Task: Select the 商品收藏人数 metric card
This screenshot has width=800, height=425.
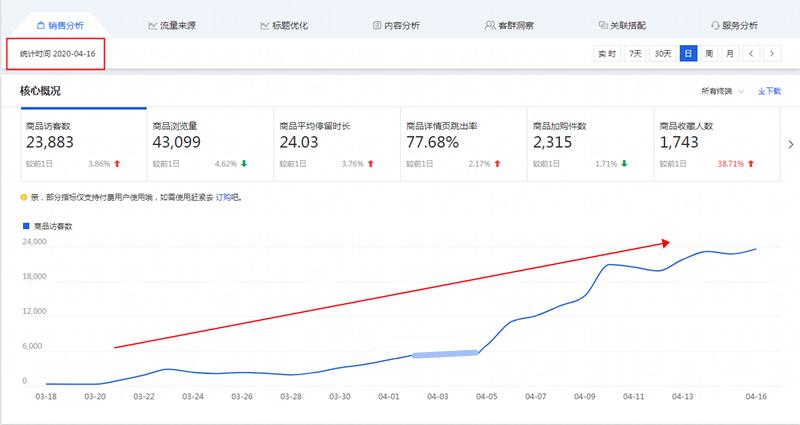Action: tap(717, 144)
